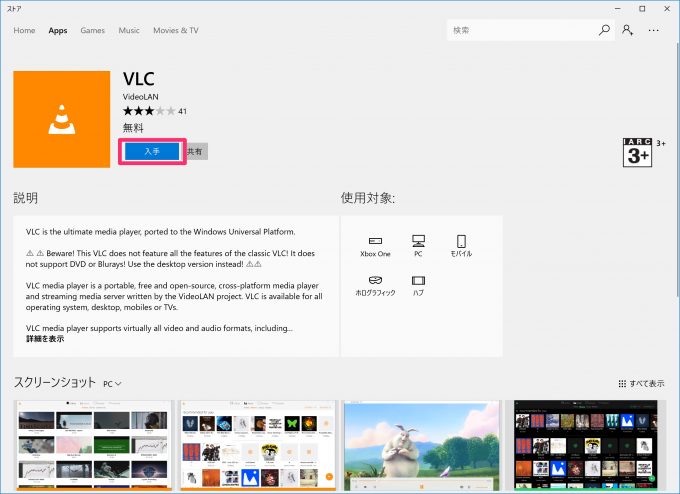Image resolution: width=680 pixels, height=494 pixels.
Task: Minimize the ストア window
Action: (x=618, y=9)
